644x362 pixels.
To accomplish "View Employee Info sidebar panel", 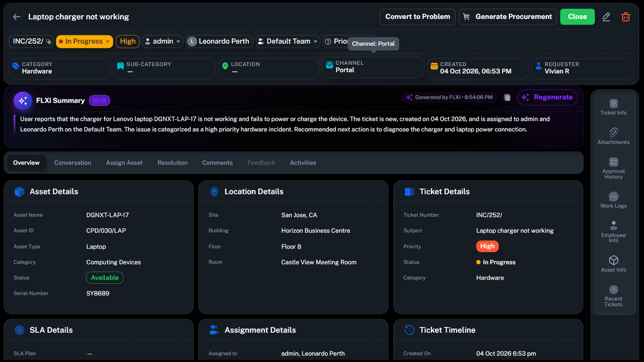I will coord(613,232).
